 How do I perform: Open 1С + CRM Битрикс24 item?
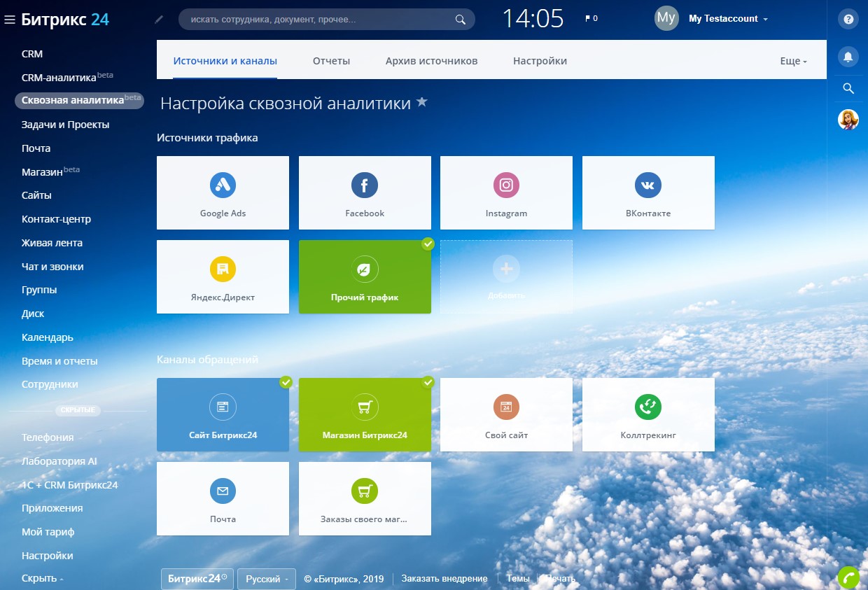click(x=69, y=485)
